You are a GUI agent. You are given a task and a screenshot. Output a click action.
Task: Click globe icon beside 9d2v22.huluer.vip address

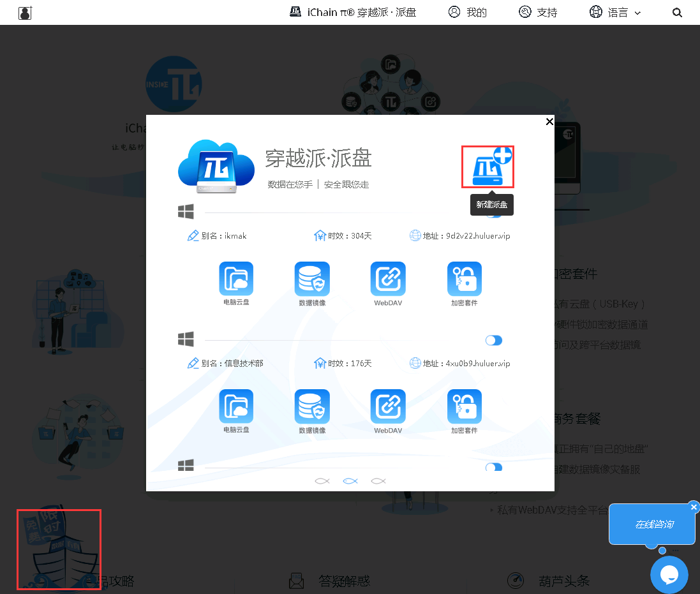(415, 235)
